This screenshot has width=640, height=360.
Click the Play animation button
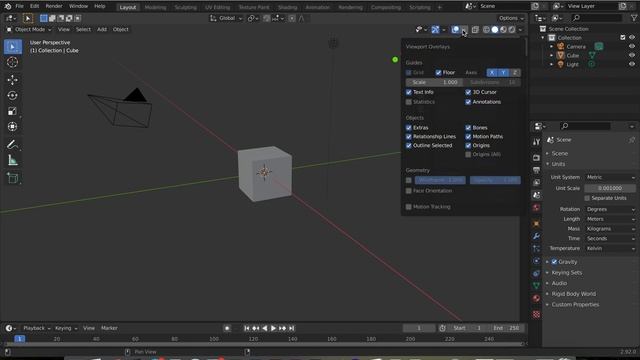273,328
